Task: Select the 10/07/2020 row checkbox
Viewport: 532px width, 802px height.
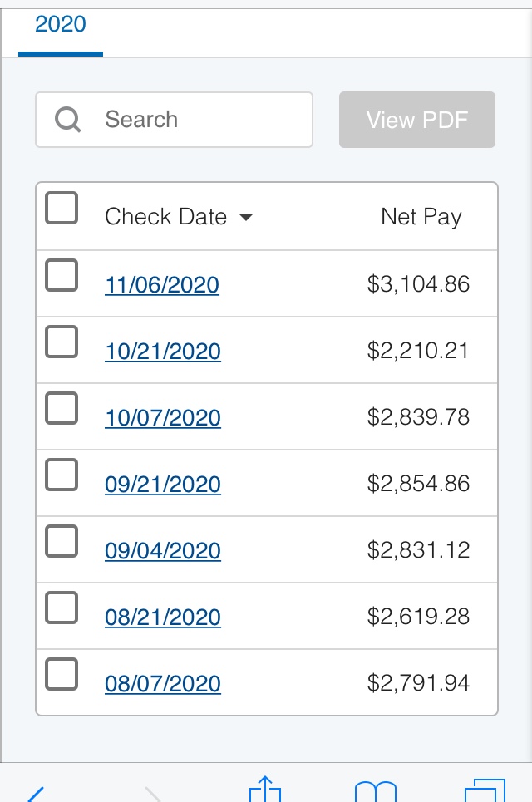Action: tap(62, 408)
